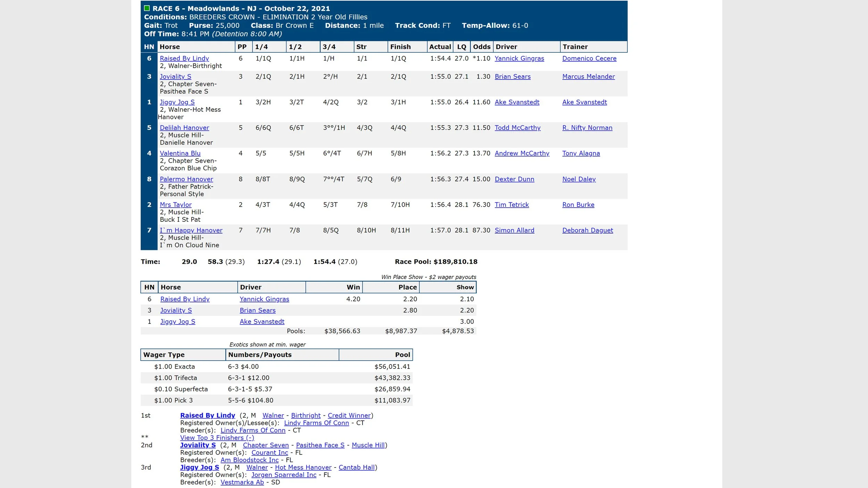Open Brian Sears in payouts table
This screenshot has height=488, width=868.
(x=258, y=310)
